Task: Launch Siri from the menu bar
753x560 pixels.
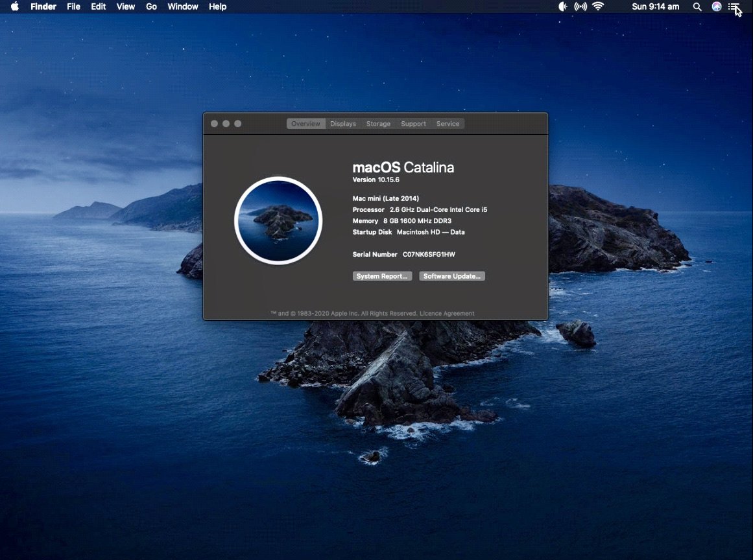Action: point(717,6)
